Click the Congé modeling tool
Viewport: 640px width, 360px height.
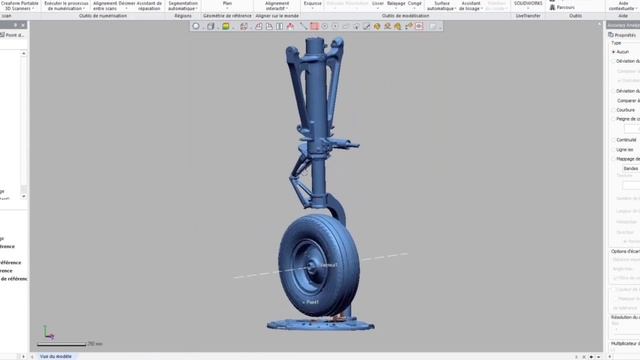coord(415,5)
